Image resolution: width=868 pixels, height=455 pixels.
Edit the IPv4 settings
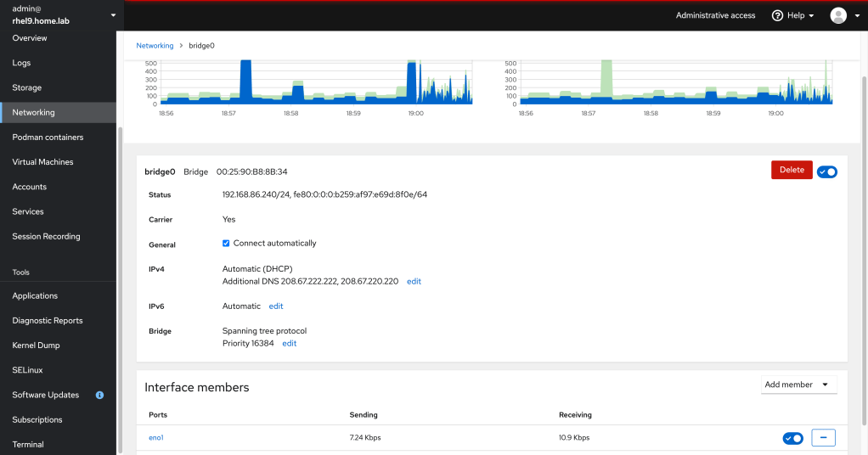tap(414, 281)
